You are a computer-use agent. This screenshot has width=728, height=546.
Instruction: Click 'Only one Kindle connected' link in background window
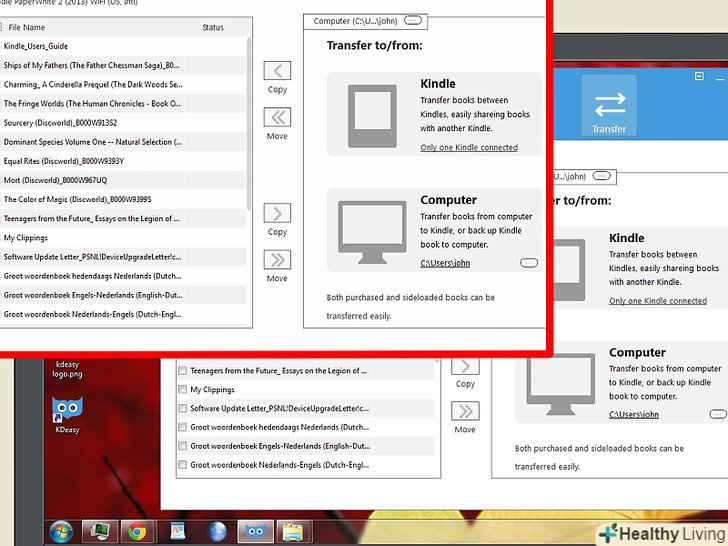[x=658, y=301]
